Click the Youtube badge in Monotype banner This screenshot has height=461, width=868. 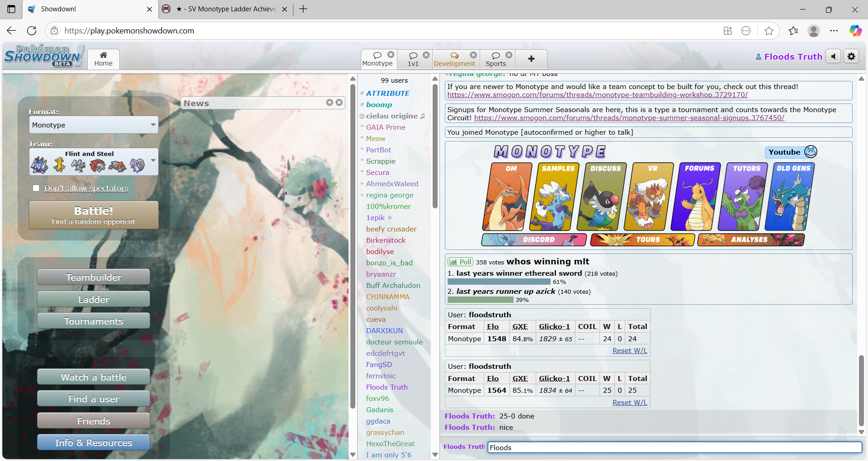791,152
